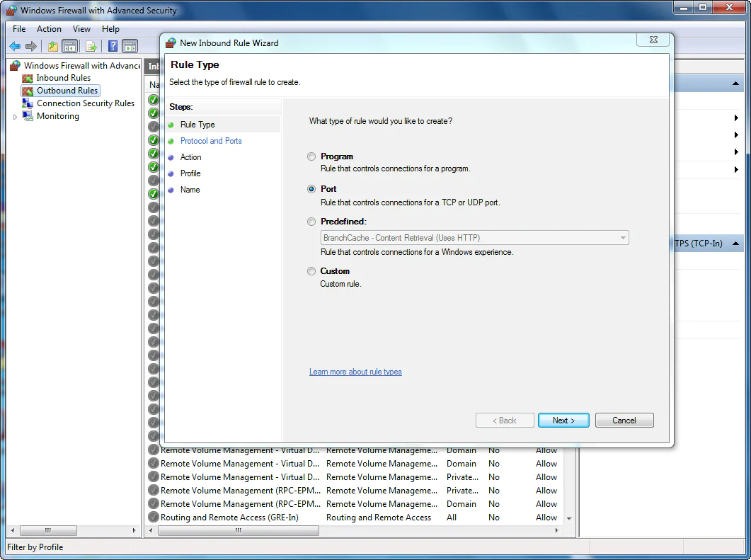Click the wizard title bar firewall icon

[x=171, y=43]
